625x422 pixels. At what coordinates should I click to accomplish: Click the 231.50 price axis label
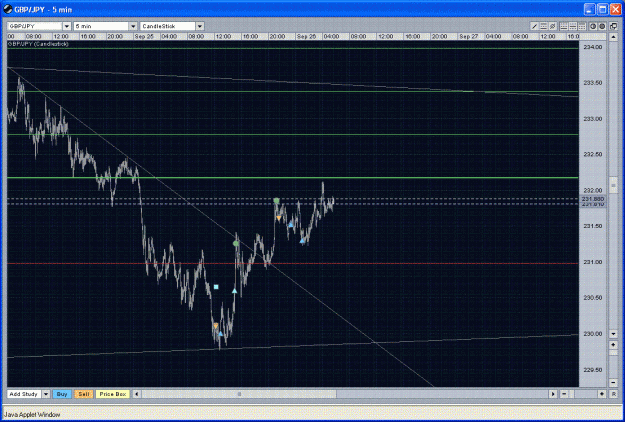(x=593, y=226)
